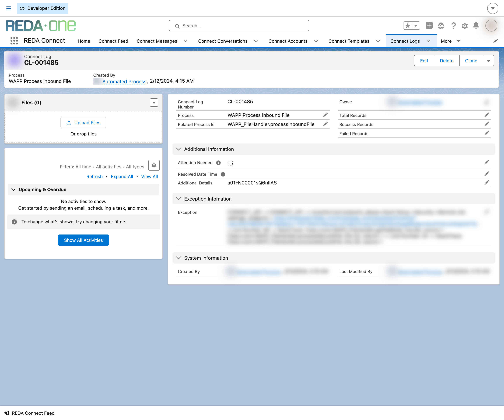Image resolution: width=504 pixels, height=420 pixels.
Task: Open the Connect Accounts tab
Action: point(288,41)
